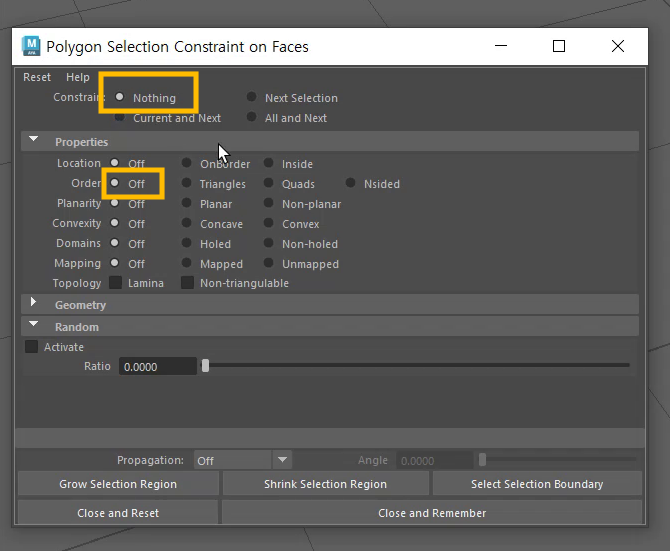The height and width of the screenshot is (551, 670).
Task: Check the Activate checkbox under Random
Action: (32, 346)
